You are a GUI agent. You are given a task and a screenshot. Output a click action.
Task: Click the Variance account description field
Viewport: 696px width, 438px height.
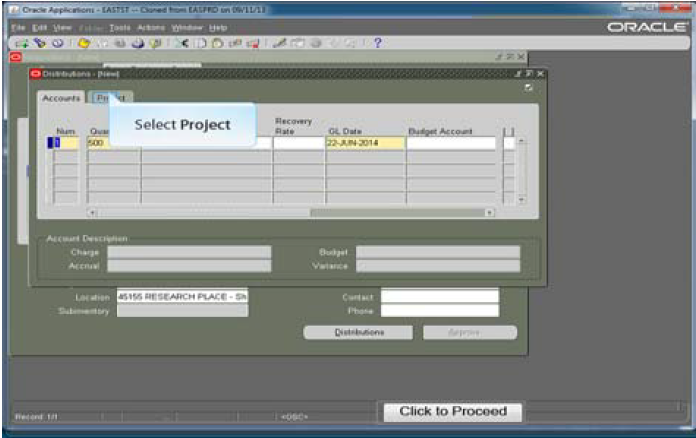click(438, 266)
